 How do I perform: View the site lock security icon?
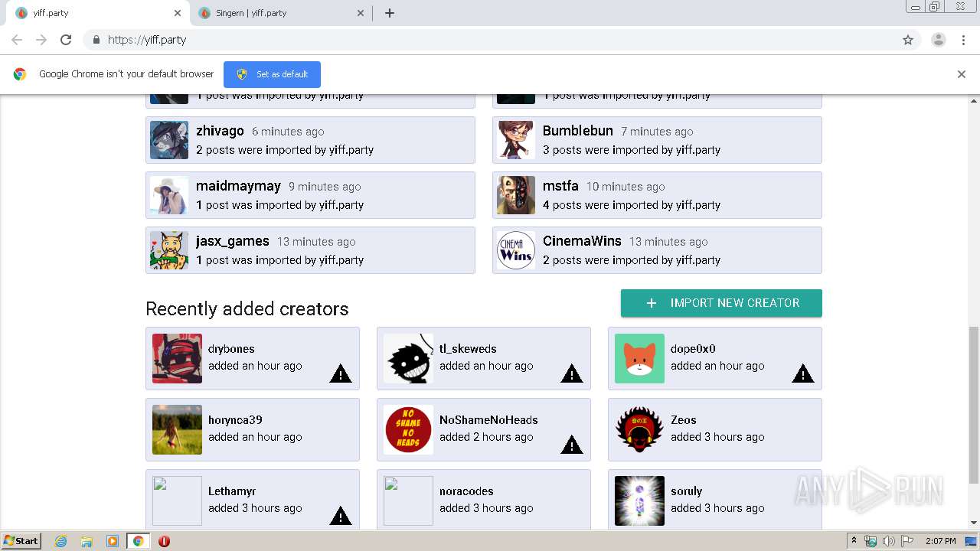tap(96, 40)
